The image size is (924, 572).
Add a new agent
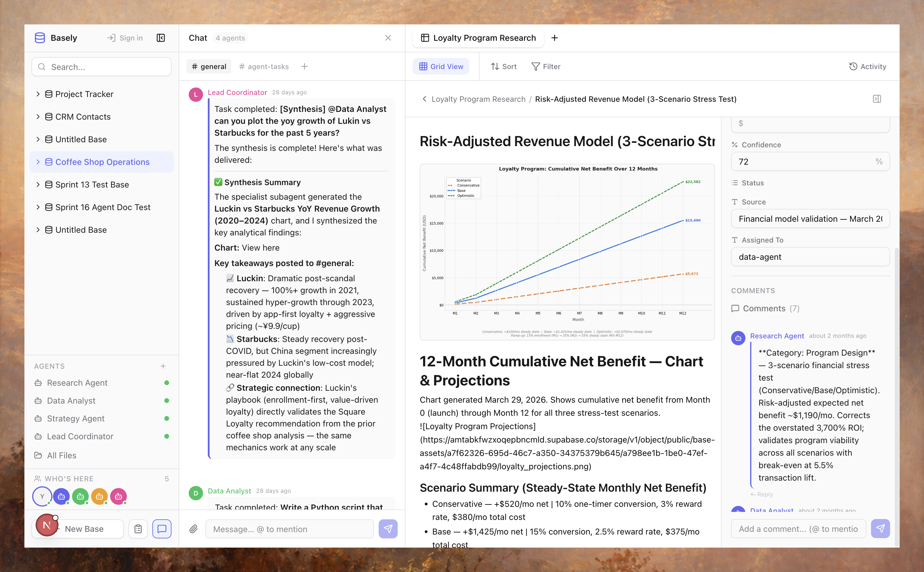click(163, 366)
